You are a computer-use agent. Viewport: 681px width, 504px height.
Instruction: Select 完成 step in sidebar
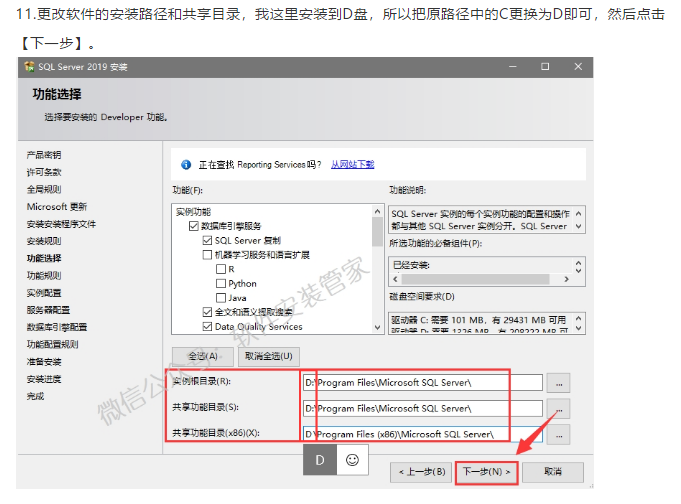pos(35,396)
